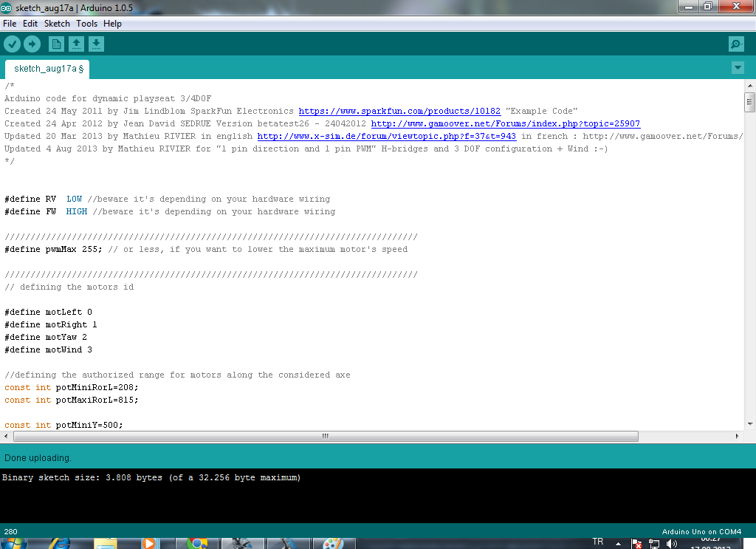Create a new sketch with the New icon

[56, 44]
